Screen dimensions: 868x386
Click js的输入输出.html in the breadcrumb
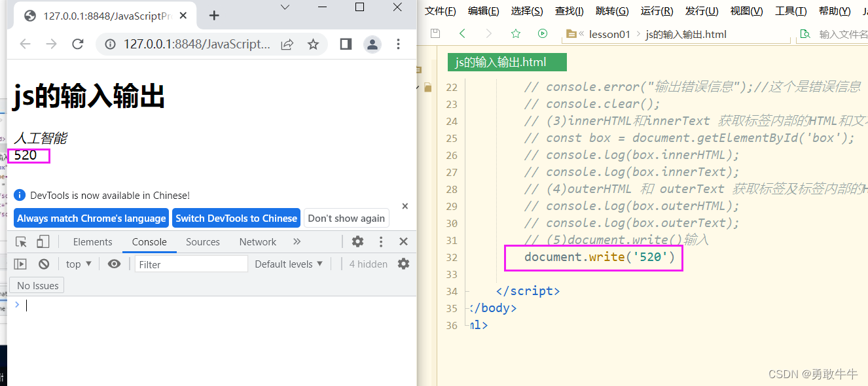pyautogui.click(x=686, y=34)
